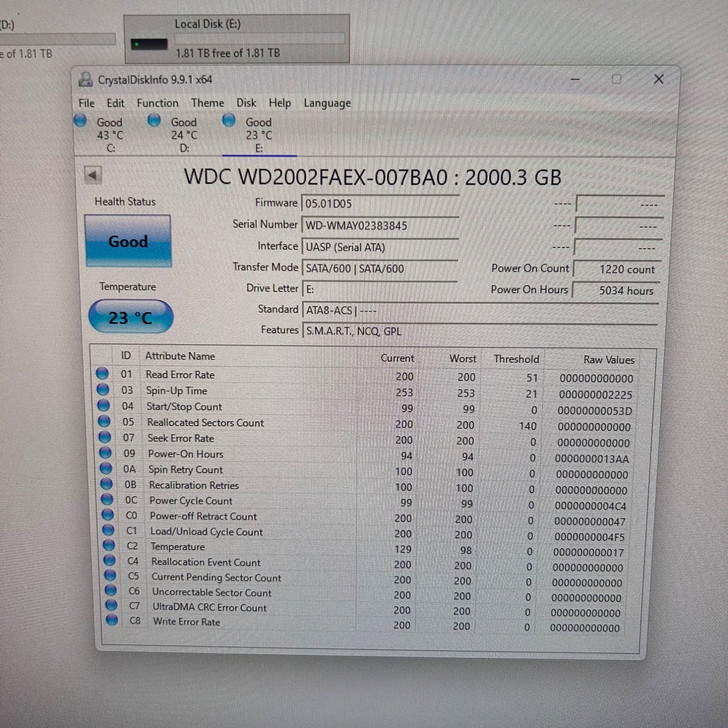Click threshold value 140 of Reallocated Sectors

pyautogui.click(x=528, y=426)
